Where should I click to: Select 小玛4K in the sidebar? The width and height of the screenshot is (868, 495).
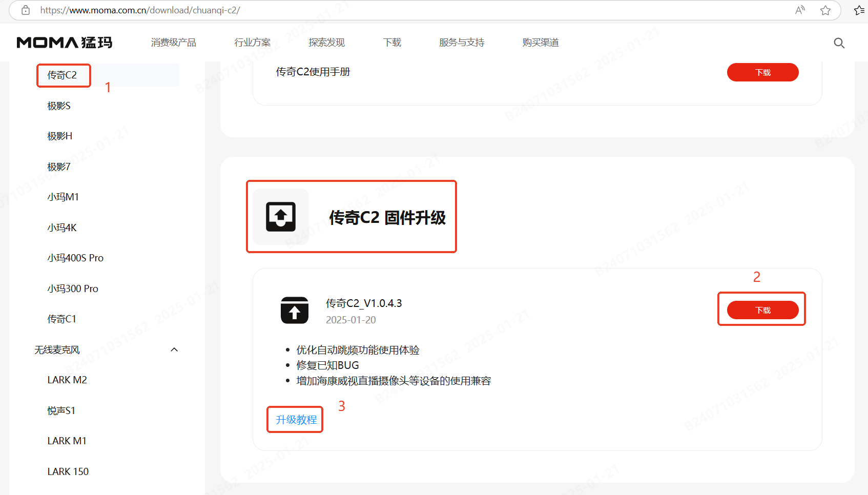(x=62, y=228)
